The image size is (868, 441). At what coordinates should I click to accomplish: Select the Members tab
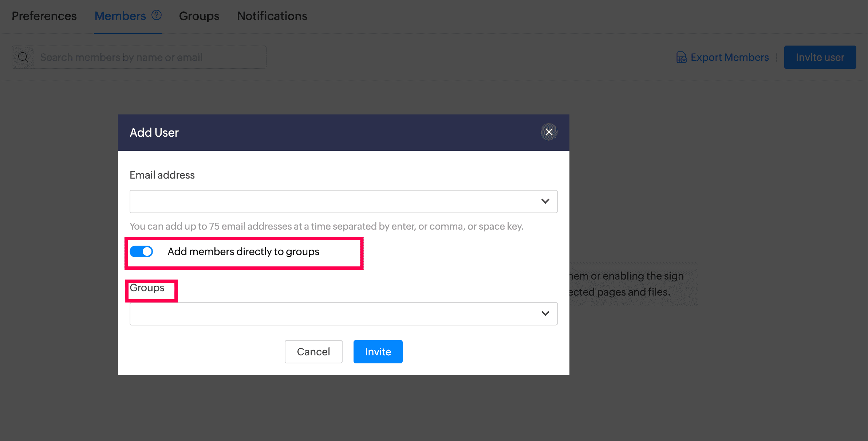(x=120, y=16)
